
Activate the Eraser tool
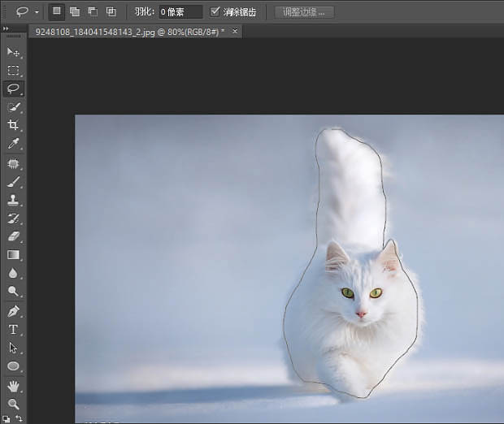[x=13, y=236]
